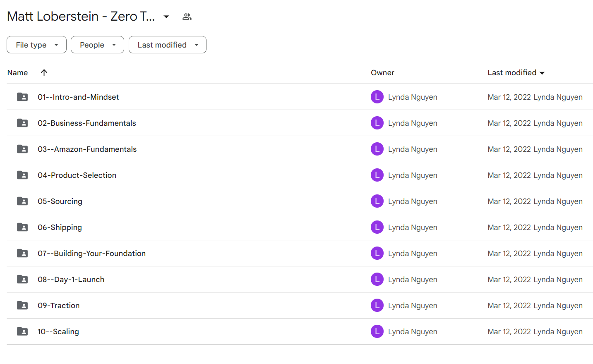The image size is (593, 364).
Task: Click folder icon for 05-Sourcing
Action: pyautogui.click(x=22, y=201)
